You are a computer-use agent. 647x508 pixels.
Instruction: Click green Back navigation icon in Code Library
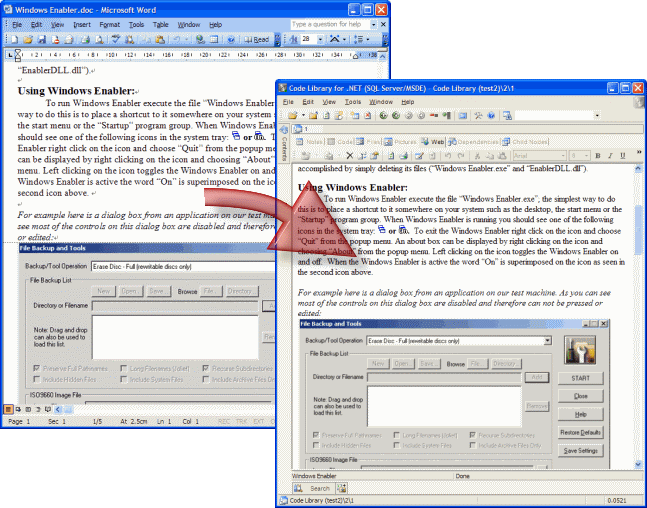tap(383, 116)
